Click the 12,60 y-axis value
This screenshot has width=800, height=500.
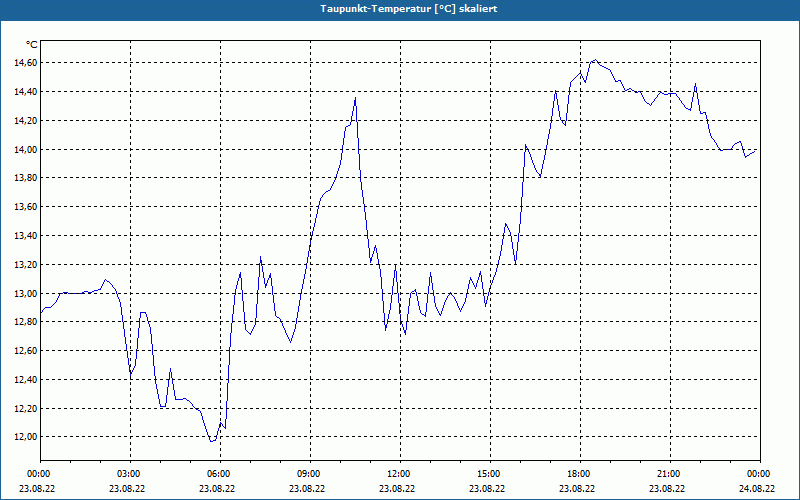coord(26,351)
